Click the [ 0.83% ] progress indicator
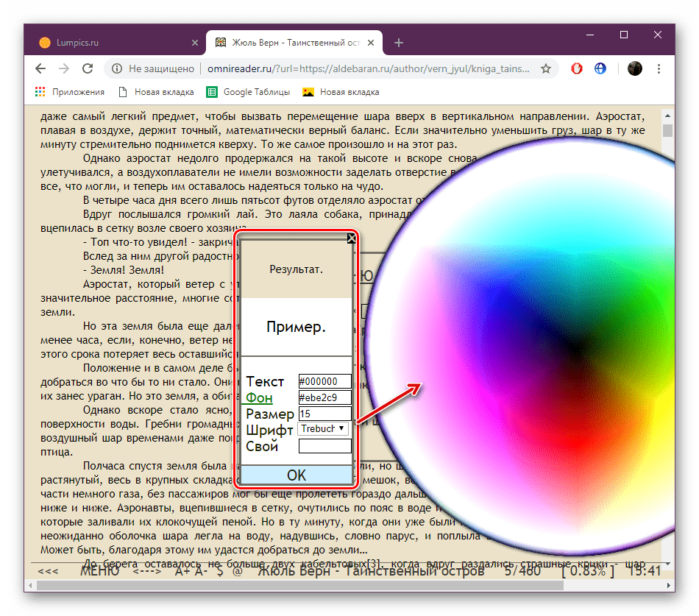This screenshot has height=616, width=699. [588, 571]
